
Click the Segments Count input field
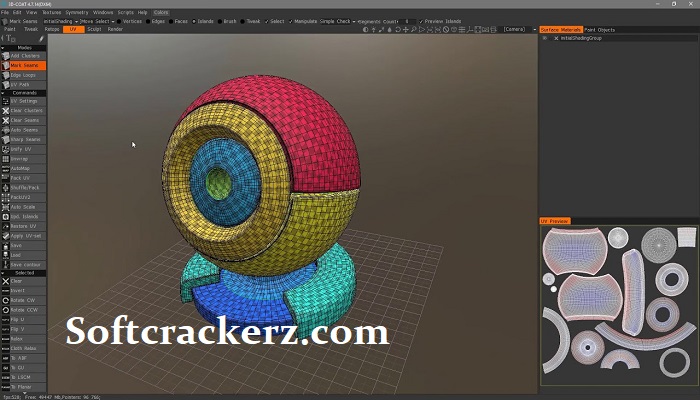pos(407,21)
